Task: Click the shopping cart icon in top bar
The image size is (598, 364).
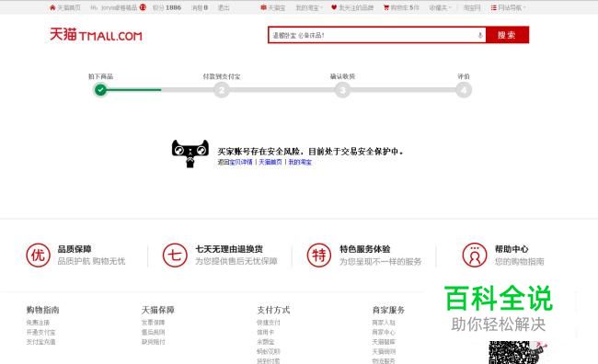Action: [386, 7]
